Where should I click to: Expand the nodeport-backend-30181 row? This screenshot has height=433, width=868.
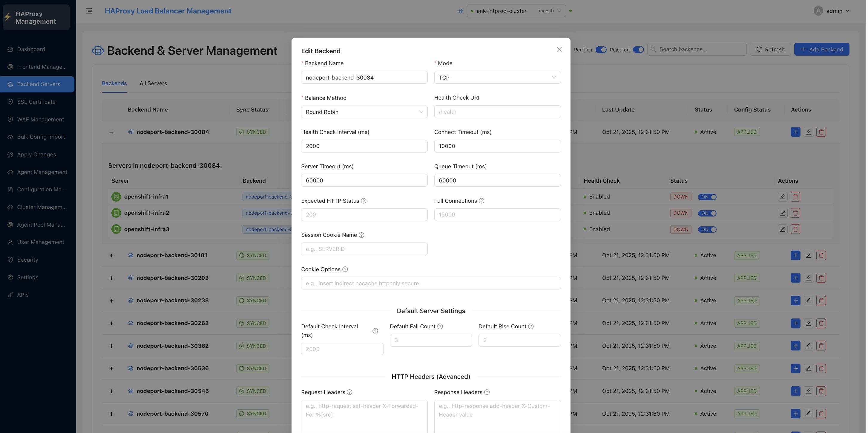click(111, 255)
